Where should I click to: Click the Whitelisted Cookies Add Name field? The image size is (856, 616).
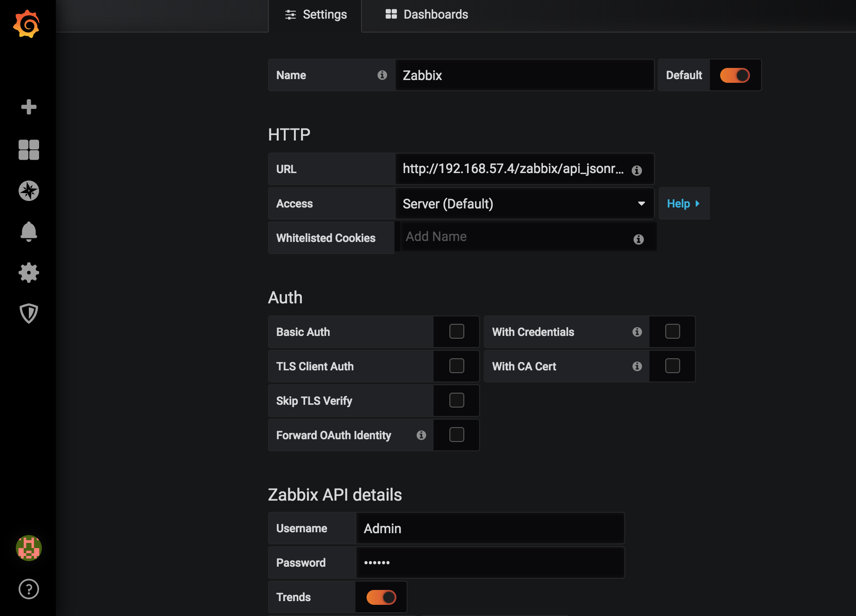pyautogui.click(x=528, y=237)
